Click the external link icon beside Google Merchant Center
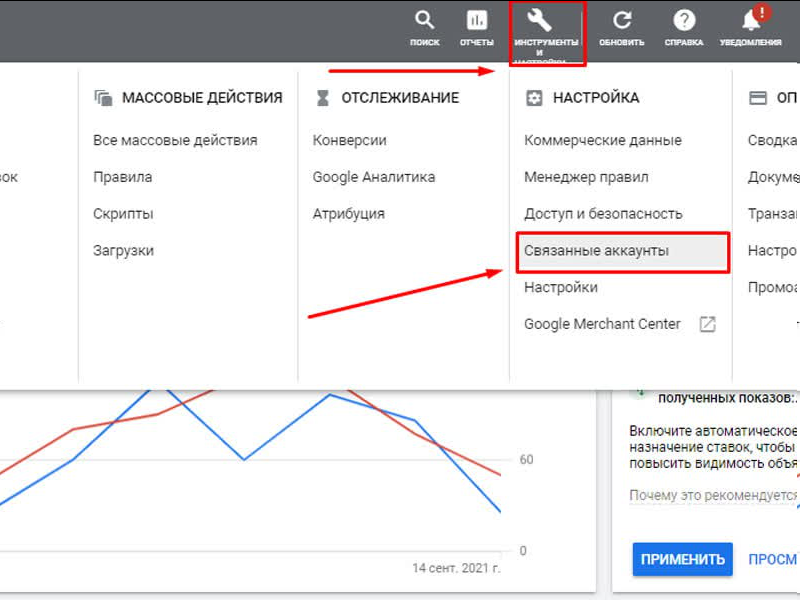This screenshot has height=600, width=800. click(x=707, y=324)
